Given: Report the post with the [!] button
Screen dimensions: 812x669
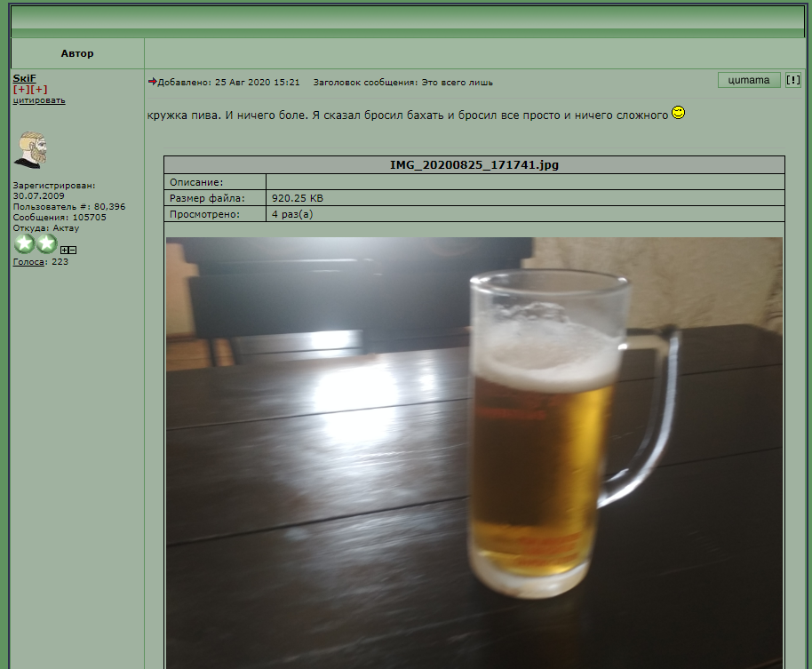Looking at the screenshot, I should click(792, 80).
